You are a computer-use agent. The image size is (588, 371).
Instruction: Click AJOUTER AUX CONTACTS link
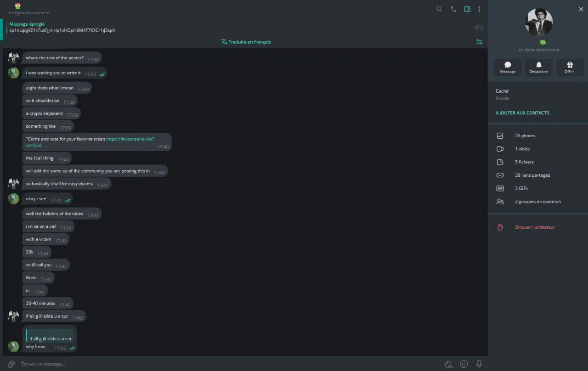(522, 113)
